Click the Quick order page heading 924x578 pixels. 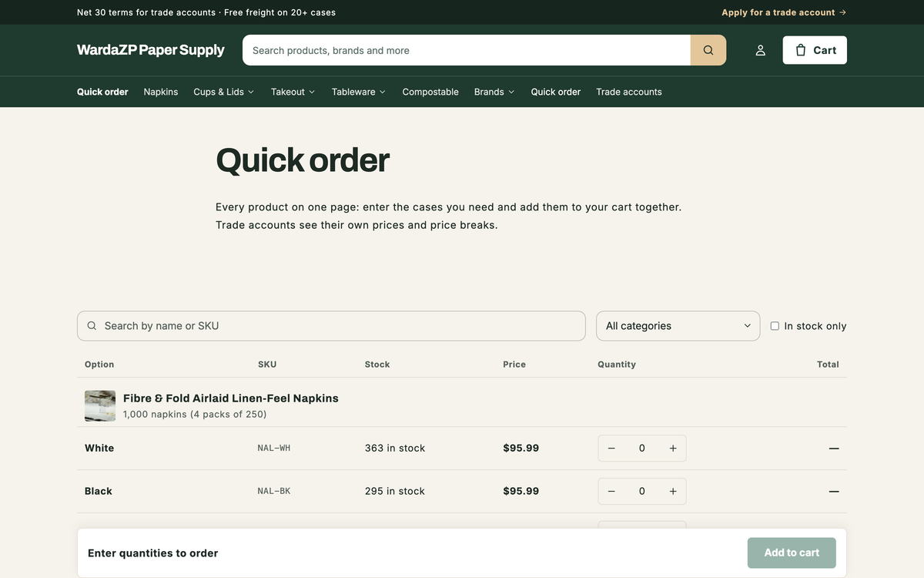[x=303, y=160]
